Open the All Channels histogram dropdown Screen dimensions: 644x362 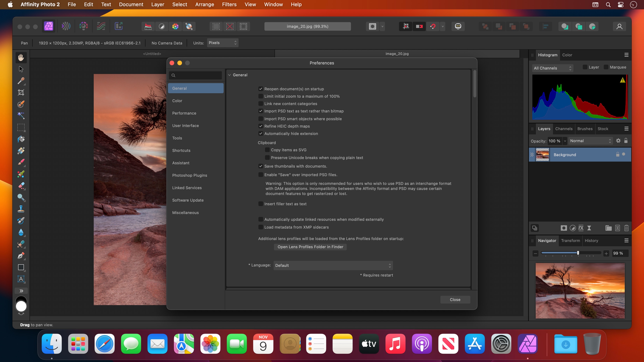(552, 68)
